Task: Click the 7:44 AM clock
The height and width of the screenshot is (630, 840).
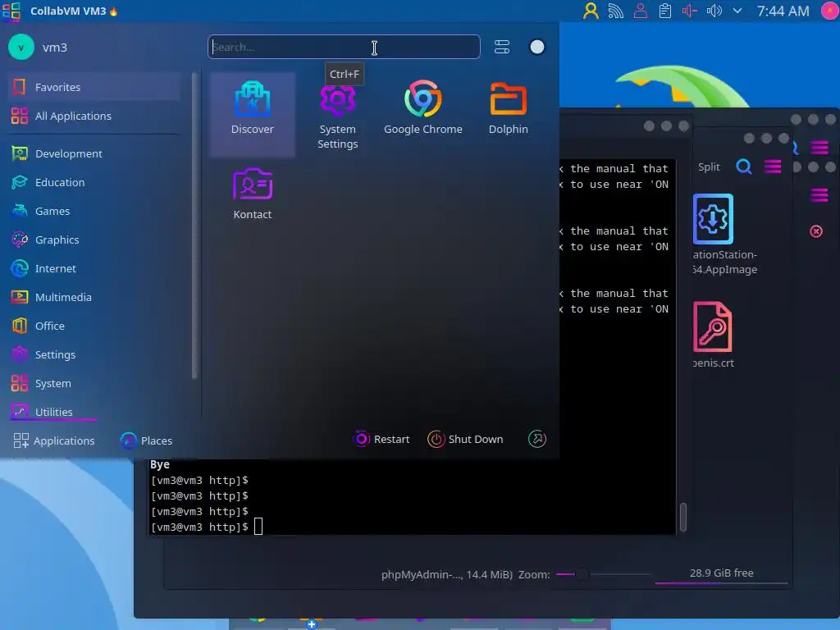Action: coord(783,11)
